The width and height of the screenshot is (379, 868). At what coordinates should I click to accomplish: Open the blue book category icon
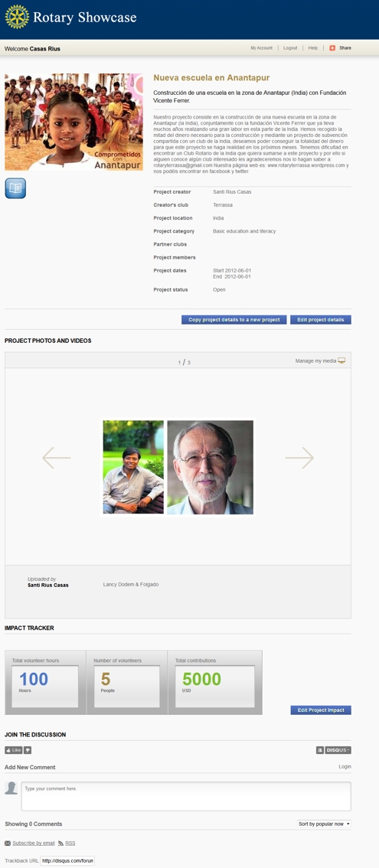[x=15, y=188]
